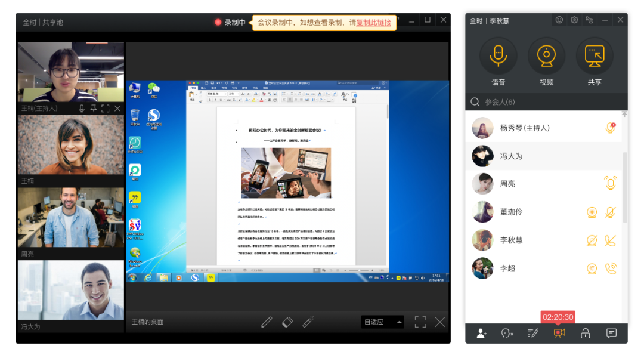Click the fullscreen brackets icon beside 自适应
This screenshot has width=644, height=355.
pyautogui.click(x=420, y=322)
